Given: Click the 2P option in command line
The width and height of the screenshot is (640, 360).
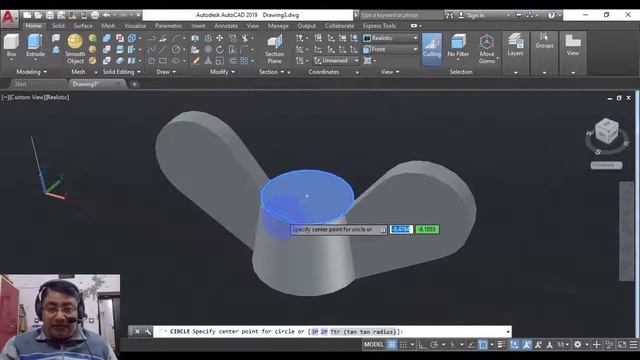Looking at the screenshot, I should click(324, 331).
